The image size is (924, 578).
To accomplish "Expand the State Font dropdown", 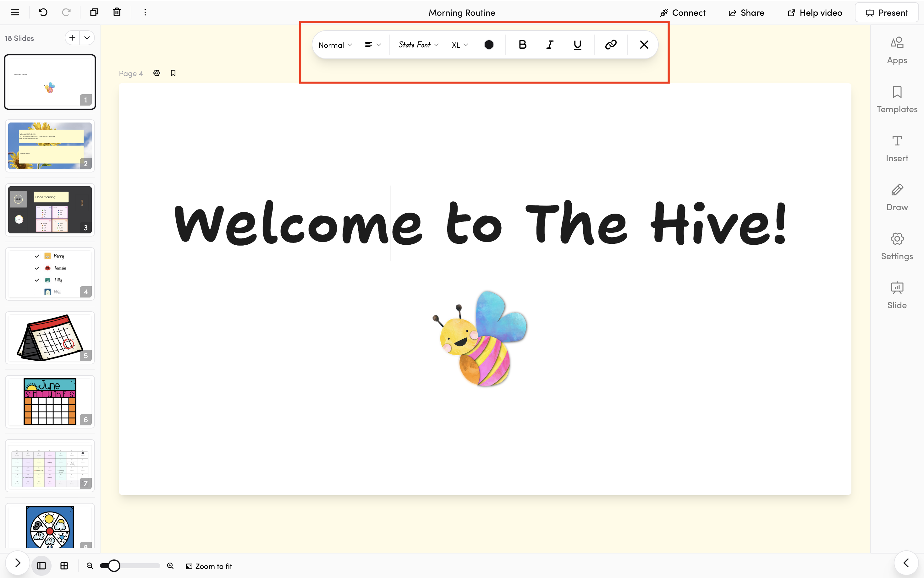I will (418, 45).
